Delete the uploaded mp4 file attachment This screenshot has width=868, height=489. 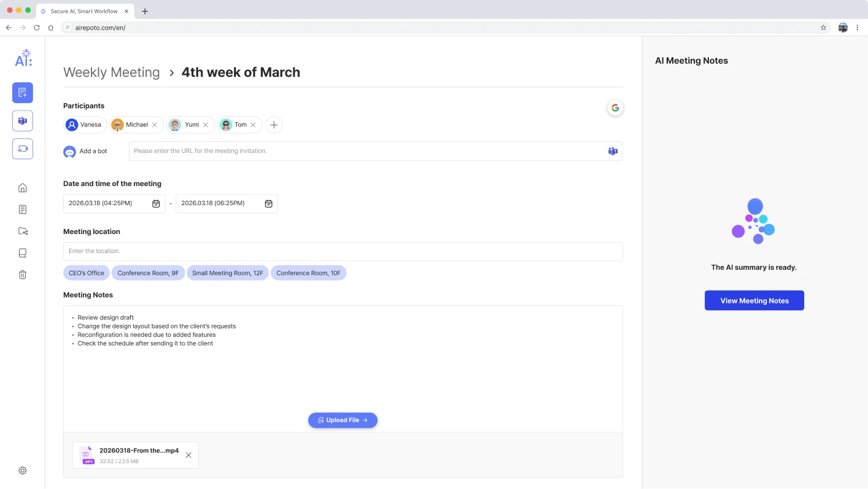point(188,455)
